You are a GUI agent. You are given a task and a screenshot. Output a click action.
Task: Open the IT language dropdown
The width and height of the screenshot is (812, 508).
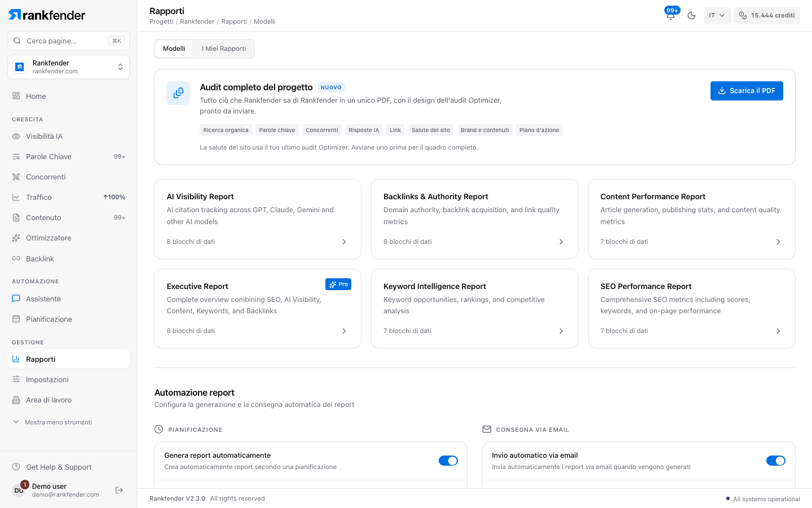(x=717, y=15)
